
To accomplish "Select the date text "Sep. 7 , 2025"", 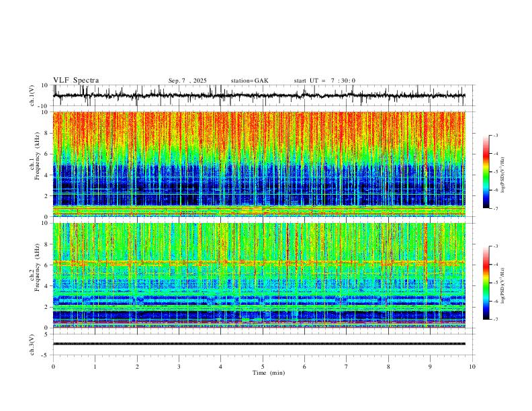I will (x=187, y=81).
